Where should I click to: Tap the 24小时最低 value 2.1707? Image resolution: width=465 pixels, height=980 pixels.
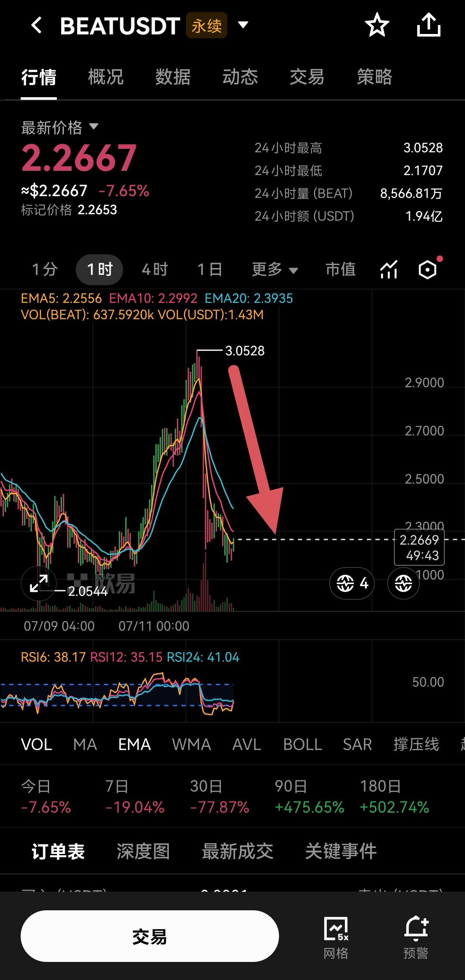pos(423,171)
